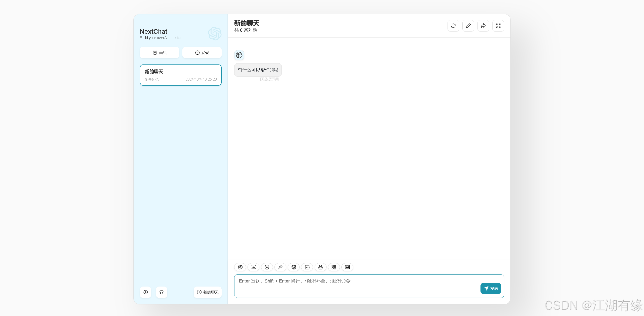Click the upload image icon
The width and height of the screenshot is (644, 316).
(x=253, y=267)
